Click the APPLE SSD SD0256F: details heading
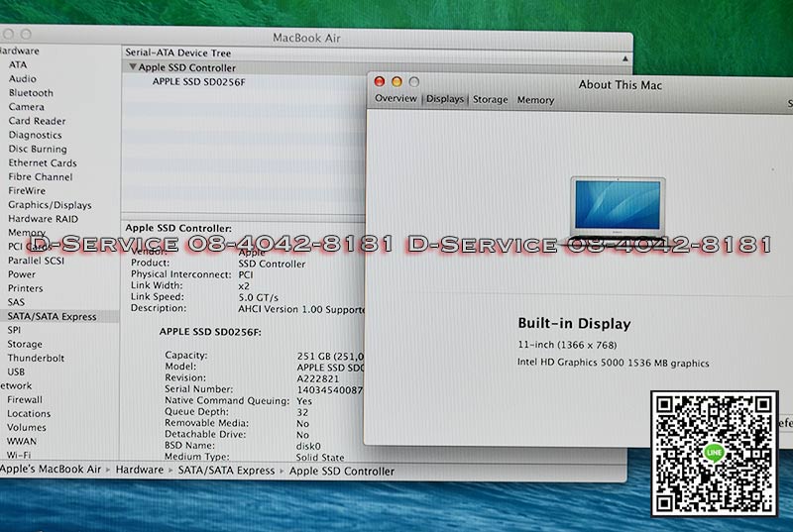Viewport: 793px width, 532px height. coord(210,332)
